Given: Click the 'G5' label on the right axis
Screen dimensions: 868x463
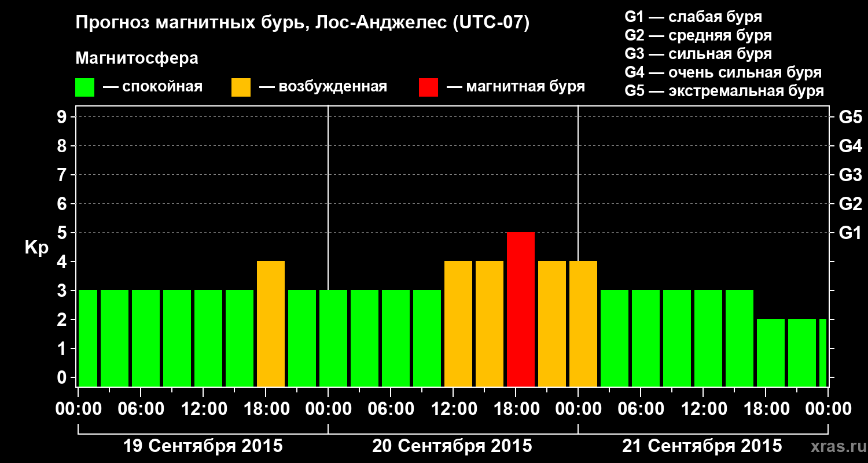Looking at the screenshot, I should click(x=851, y=117).
